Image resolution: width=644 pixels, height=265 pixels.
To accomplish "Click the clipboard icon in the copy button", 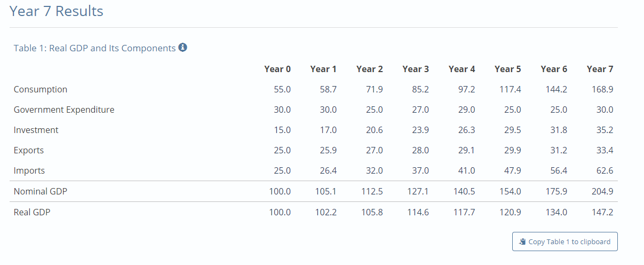I will (522, 241).
